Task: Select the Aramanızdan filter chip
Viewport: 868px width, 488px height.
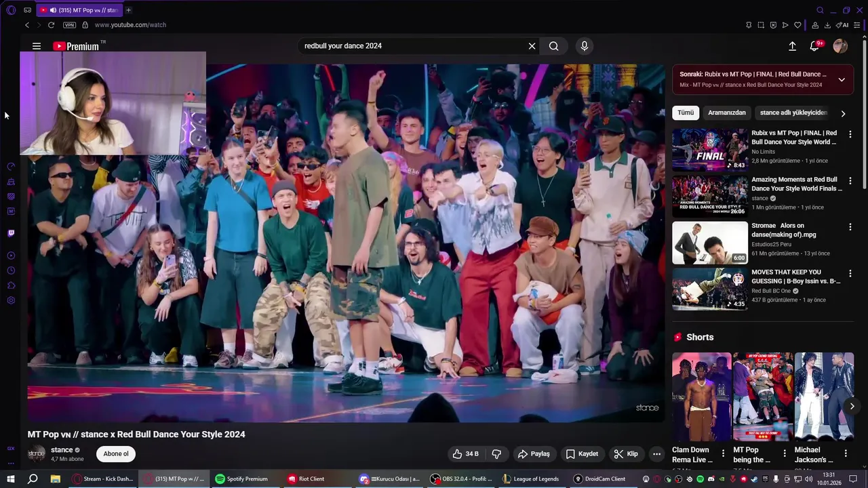Action: tap(727, 113)
